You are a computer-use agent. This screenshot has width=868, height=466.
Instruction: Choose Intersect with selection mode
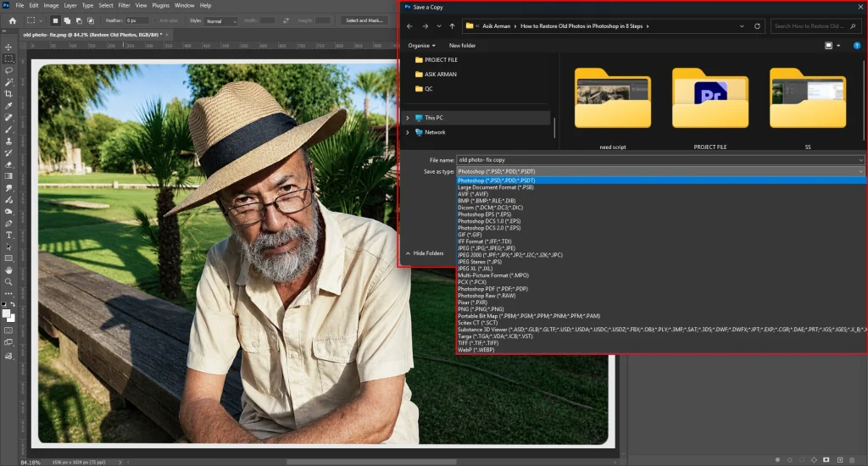91,20
